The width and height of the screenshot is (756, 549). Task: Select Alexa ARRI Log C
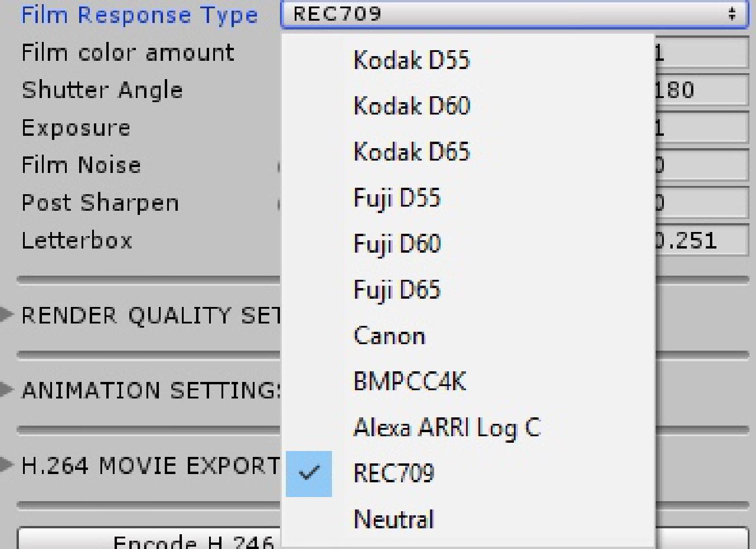[468, 428]
